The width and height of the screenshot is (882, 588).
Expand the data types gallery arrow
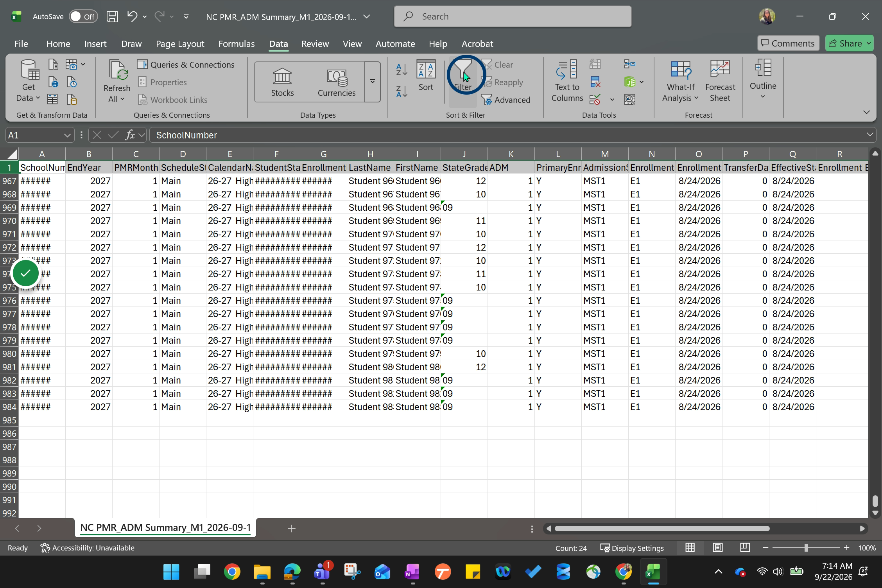tap(373, 81)
